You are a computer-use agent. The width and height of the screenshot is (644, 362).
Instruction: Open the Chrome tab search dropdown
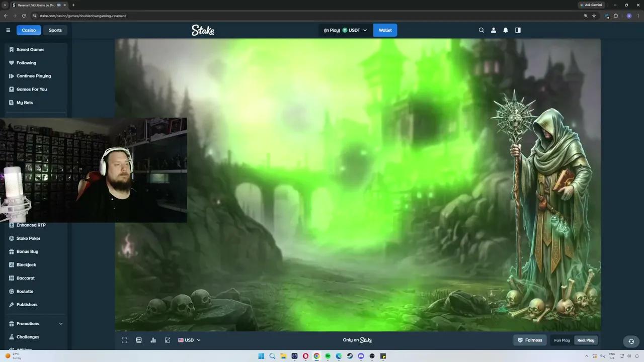coord(5,5)
